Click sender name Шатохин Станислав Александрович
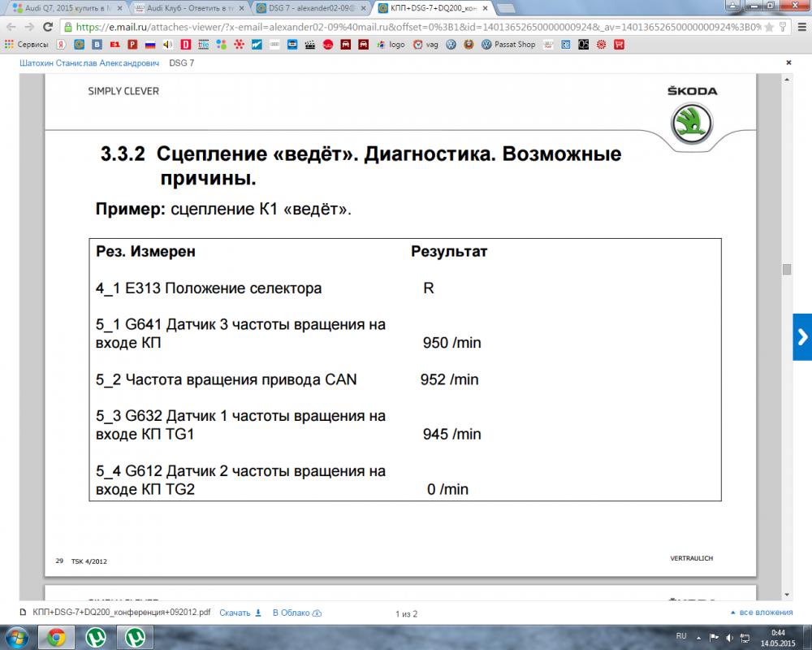Screen dimensions: 812x650 (89, 63)
